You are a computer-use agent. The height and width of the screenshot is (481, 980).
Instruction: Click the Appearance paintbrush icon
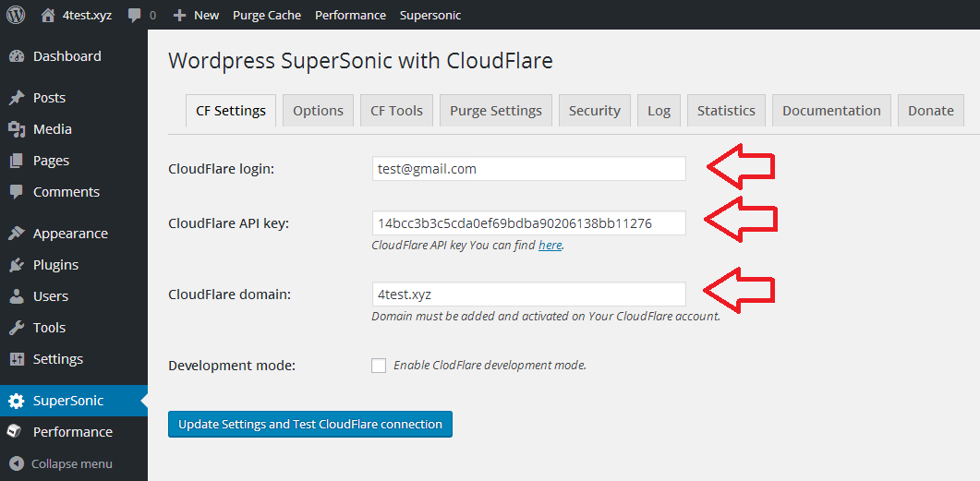point(17,234)
